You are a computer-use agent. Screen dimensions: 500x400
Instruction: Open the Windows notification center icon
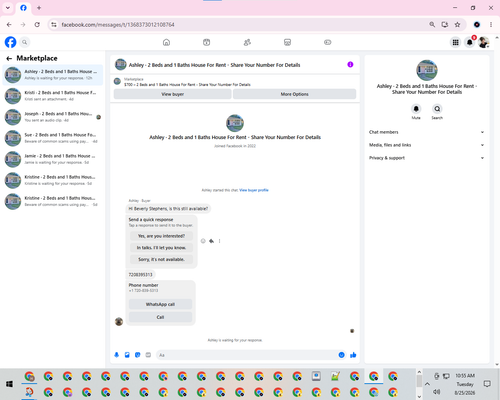(487, 384)
